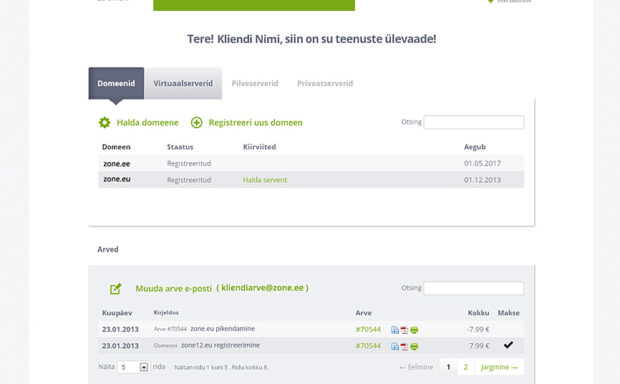Viewport: 620px width, 384px height.
Task: View invoice document icon in zone.eu pikendamine row
Action: pyautogui.click(x=395, y=330)
